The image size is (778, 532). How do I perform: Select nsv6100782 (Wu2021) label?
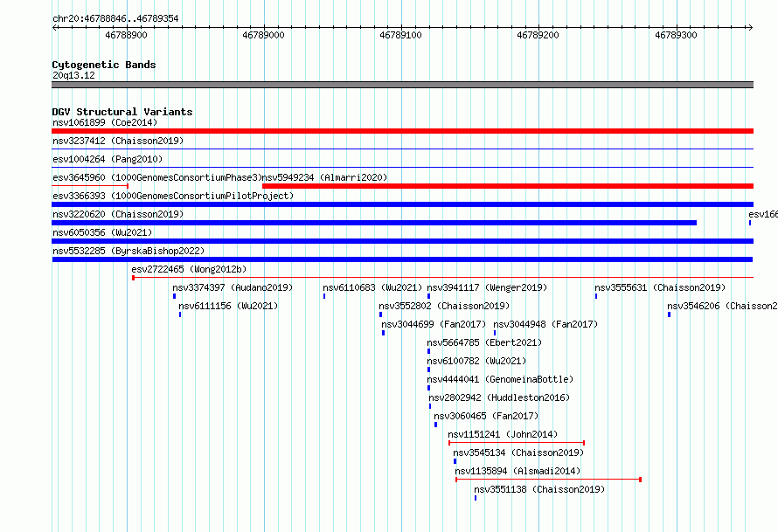point(476,361)
